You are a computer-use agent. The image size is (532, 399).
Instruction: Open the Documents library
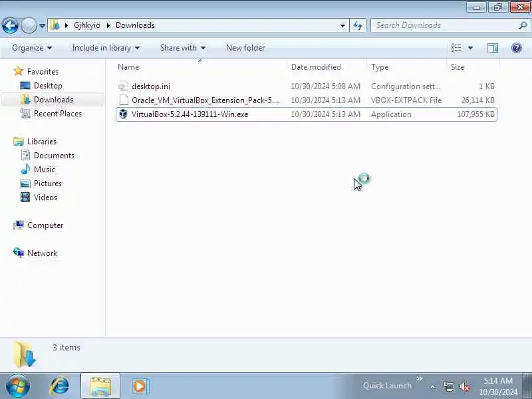coord(54,156)
